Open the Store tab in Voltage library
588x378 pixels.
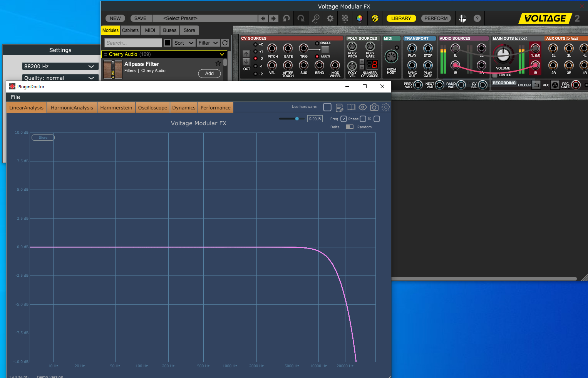pos(189,30)
